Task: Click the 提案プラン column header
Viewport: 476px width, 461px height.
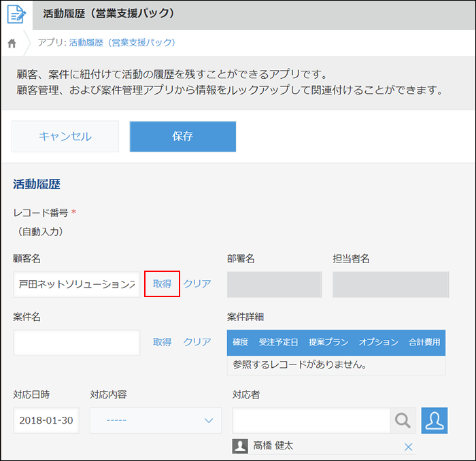Action: click(x=328, y=342)
